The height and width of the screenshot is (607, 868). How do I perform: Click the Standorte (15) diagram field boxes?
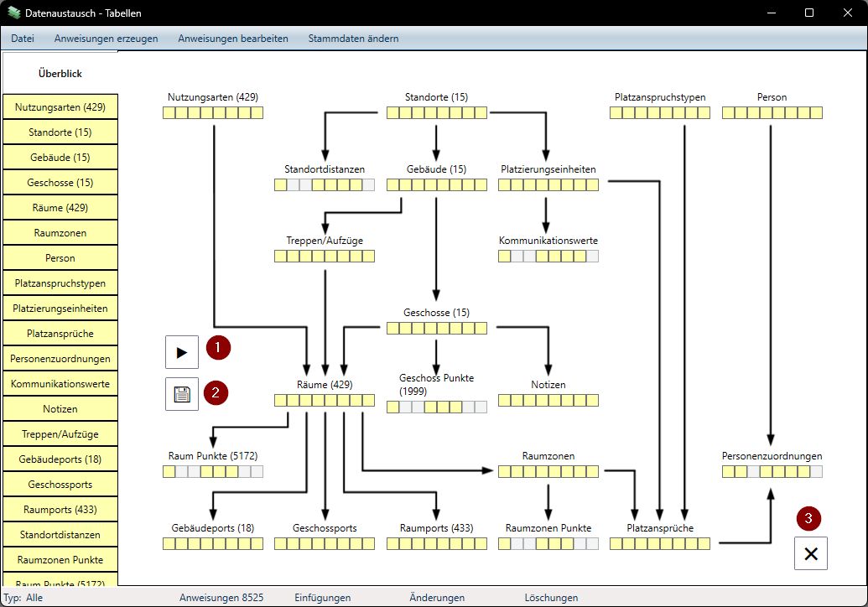(x=436, y=113)
